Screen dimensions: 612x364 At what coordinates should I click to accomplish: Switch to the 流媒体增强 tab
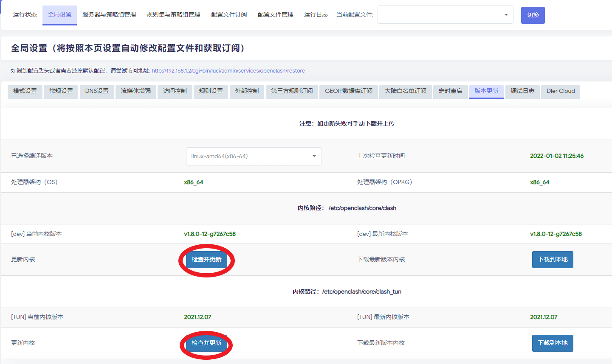tap(135, 91)
